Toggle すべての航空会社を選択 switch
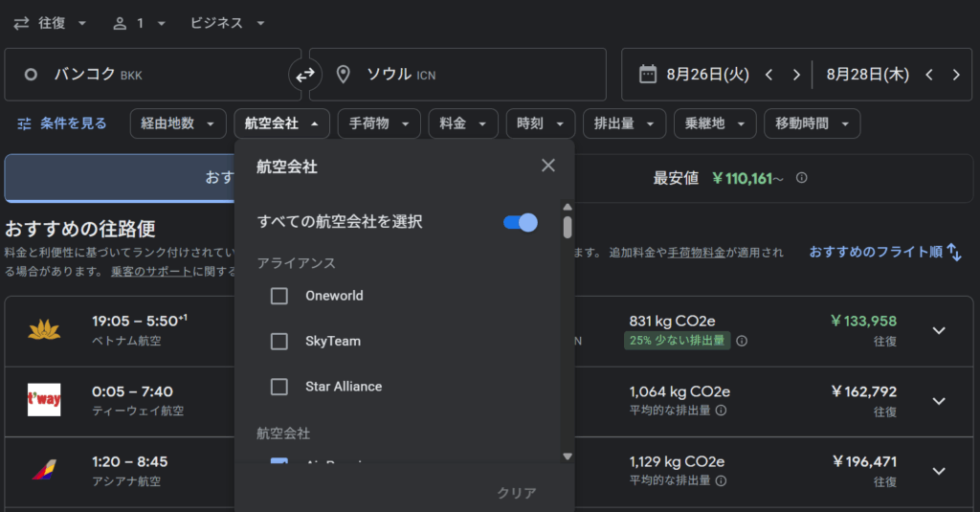 tap(520, 222)
